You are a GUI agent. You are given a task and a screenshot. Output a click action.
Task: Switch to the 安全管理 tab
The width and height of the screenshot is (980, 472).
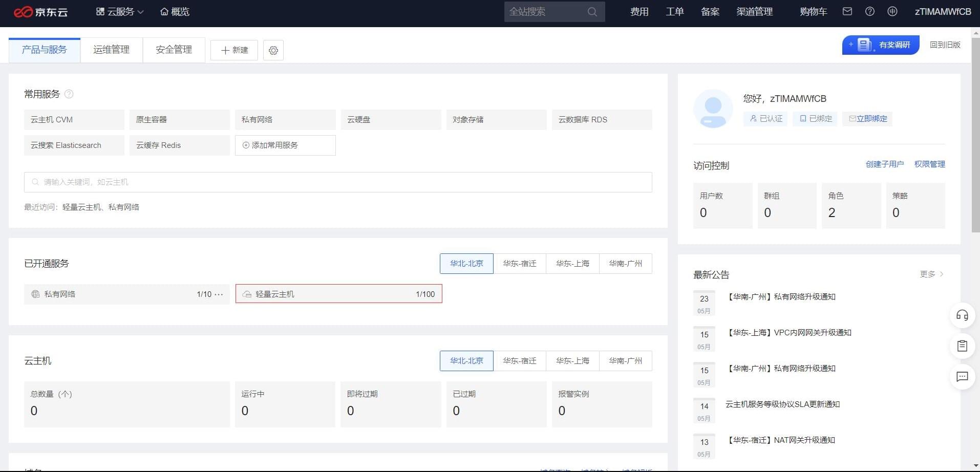pos(174,50)
